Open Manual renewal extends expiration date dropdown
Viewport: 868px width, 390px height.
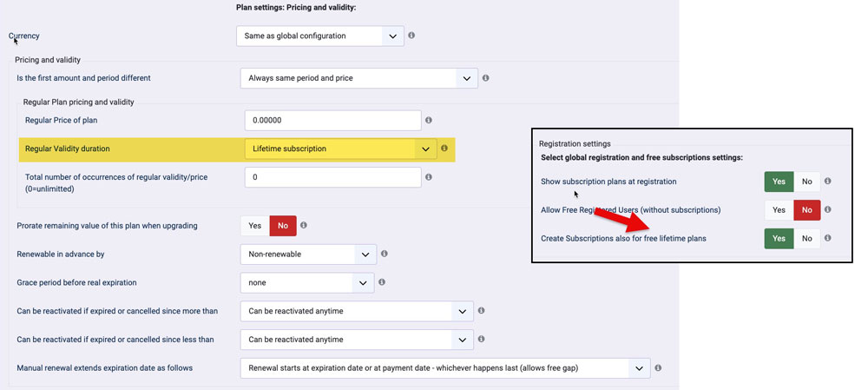[444, 368]
